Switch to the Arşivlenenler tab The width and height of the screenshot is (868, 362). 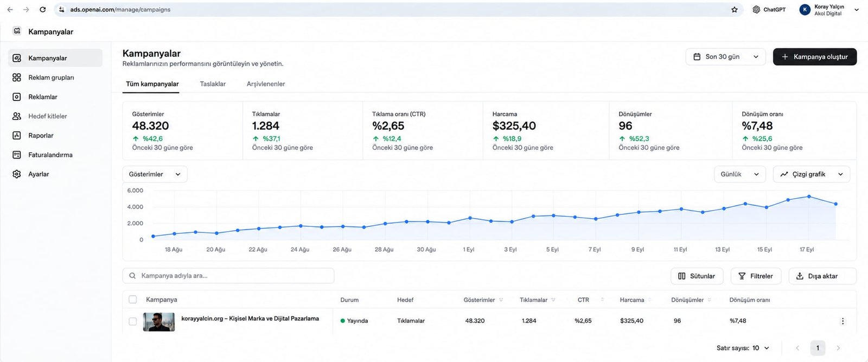click(266, 84)
